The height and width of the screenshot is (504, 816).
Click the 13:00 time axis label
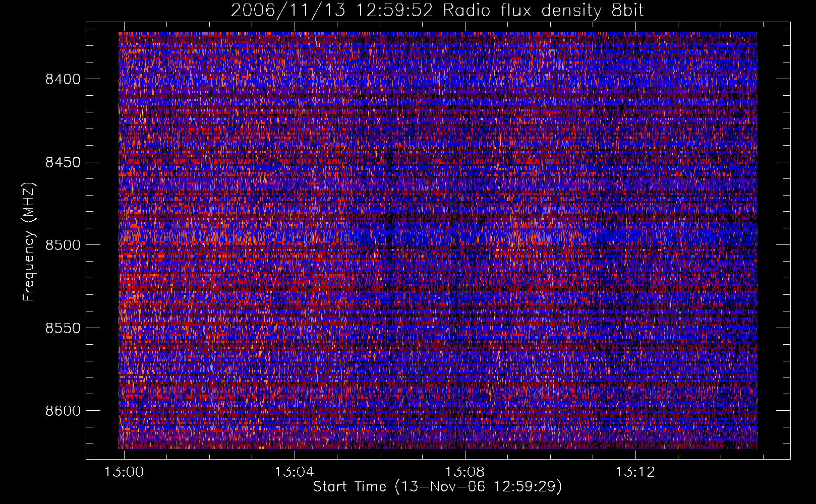click(124, 472)
